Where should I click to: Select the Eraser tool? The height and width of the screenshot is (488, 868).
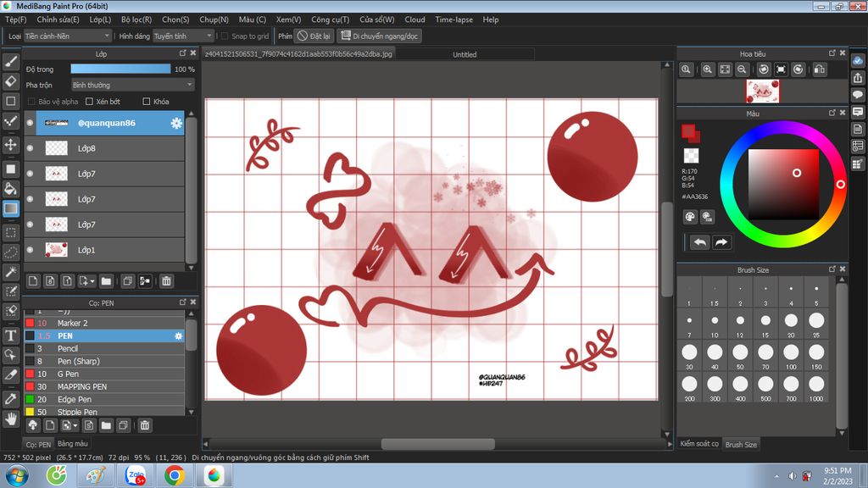click(11, 81)
